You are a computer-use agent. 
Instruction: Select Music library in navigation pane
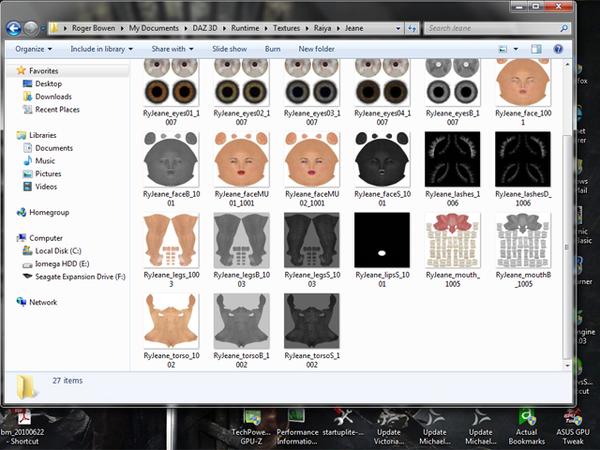point(45,161)
